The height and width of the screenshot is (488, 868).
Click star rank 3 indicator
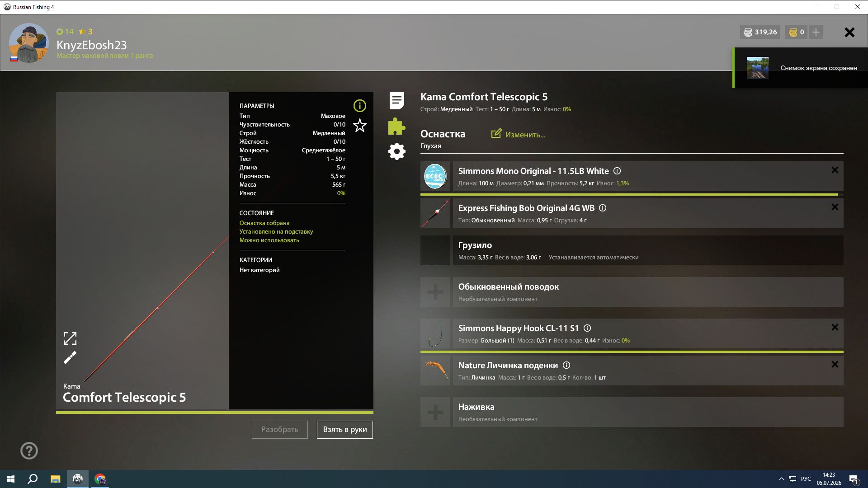tap(85, 32)
